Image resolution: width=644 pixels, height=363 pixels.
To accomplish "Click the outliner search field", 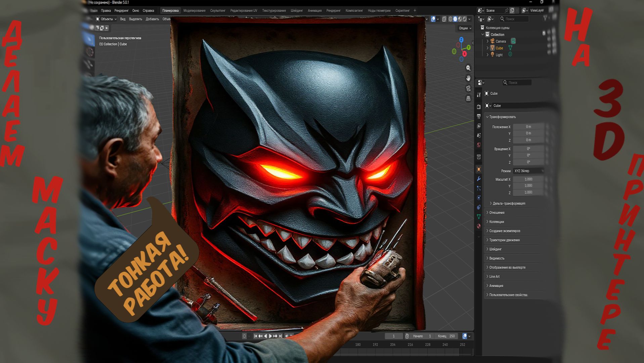I will click(x=514, y=19).
